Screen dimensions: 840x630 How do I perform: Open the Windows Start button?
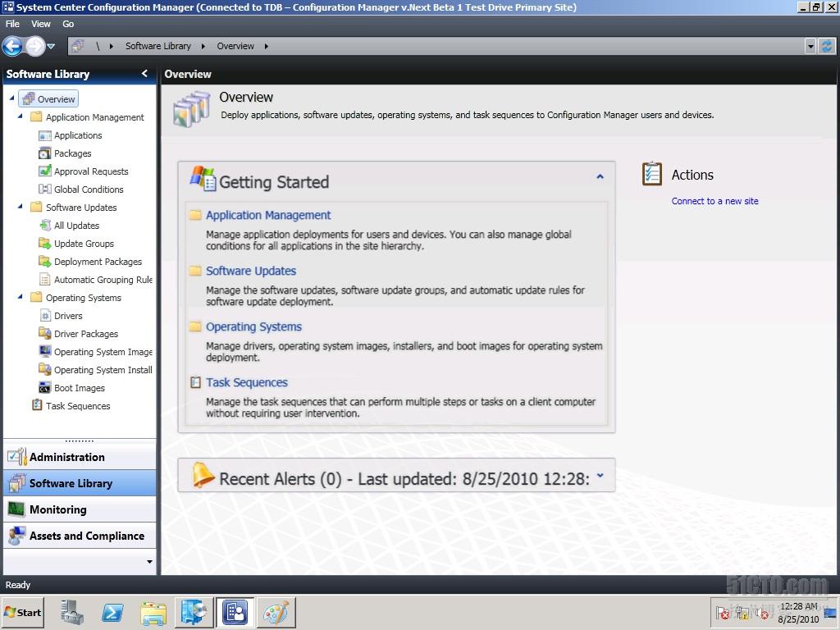(x=22, y=612)
